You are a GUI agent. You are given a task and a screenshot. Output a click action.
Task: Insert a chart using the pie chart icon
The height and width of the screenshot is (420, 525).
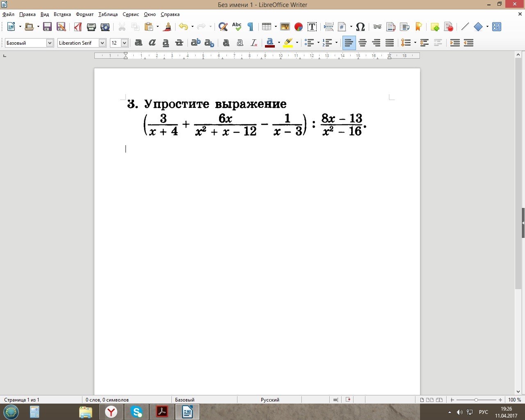coord(299,27)
